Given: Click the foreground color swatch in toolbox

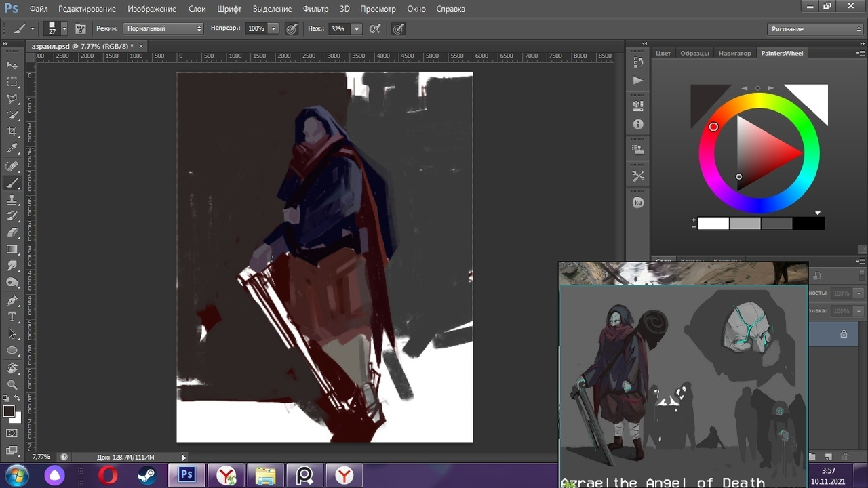Looking at the screenshot, I should [9, 411].
